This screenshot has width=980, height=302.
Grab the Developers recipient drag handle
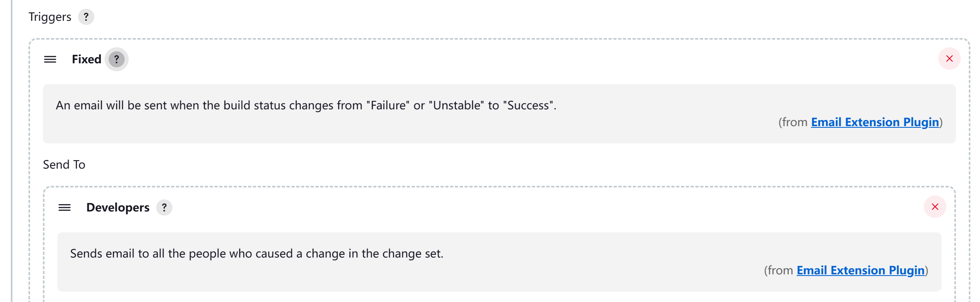click(65, 207)
